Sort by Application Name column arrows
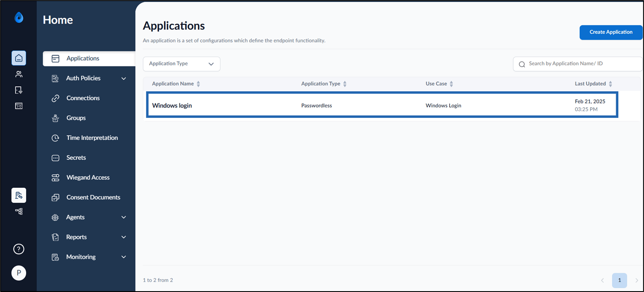The width and height of the screenshot is (644, 292). pos(198,84)
